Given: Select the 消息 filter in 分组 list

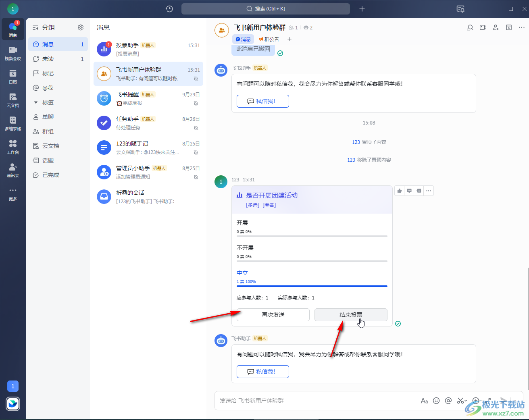Looking at the screenshot, I should click(x=58, y=44).
